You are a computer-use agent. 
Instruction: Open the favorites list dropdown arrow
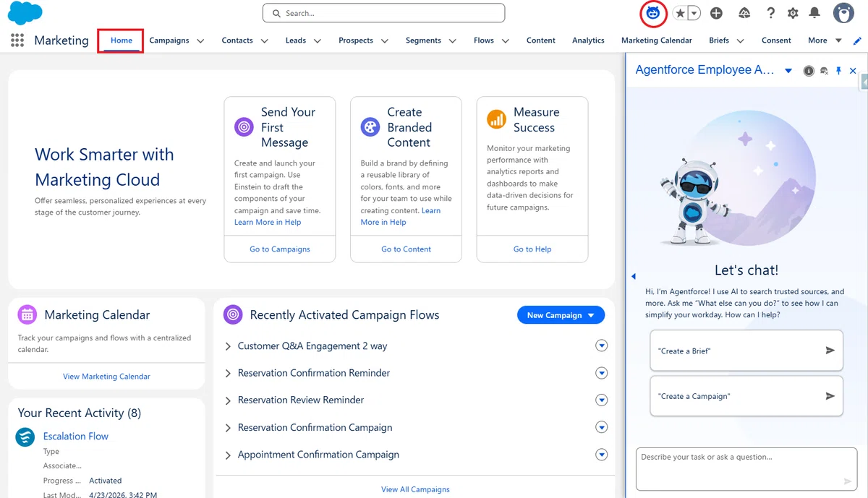coord(694,13)
